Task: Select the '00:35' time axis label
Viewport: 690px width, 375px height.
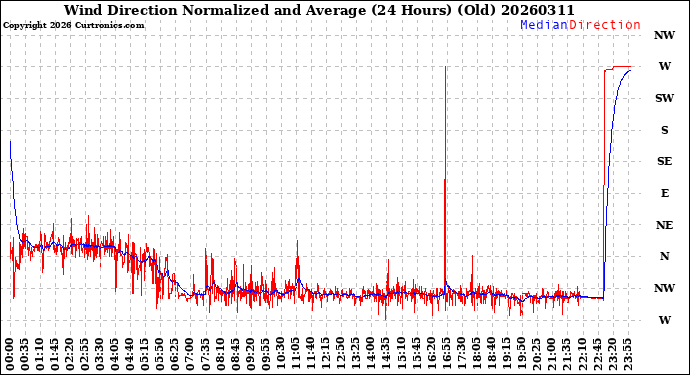Action: [25, 354]
